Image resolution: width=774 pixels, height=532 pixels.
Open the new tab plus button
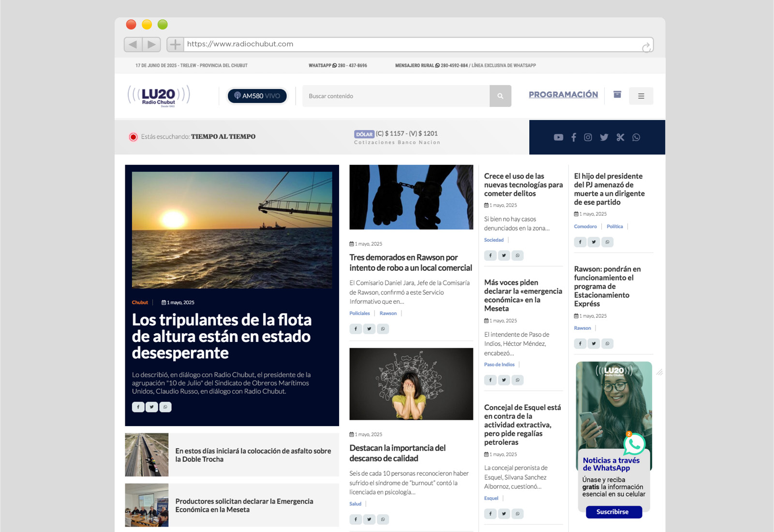pyautogui.click(x=175, y=44)
